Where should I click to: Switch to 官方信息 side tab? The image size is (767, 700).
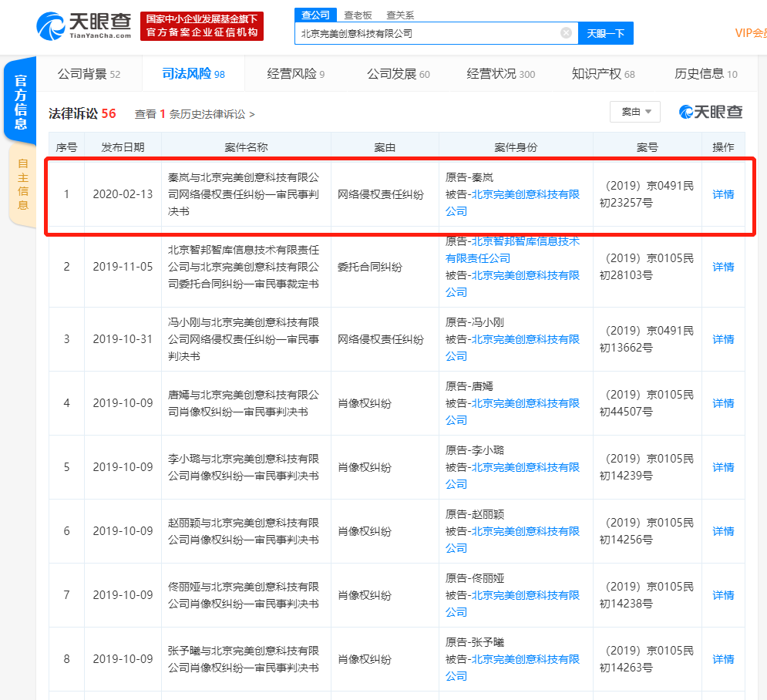click(20, 101)
